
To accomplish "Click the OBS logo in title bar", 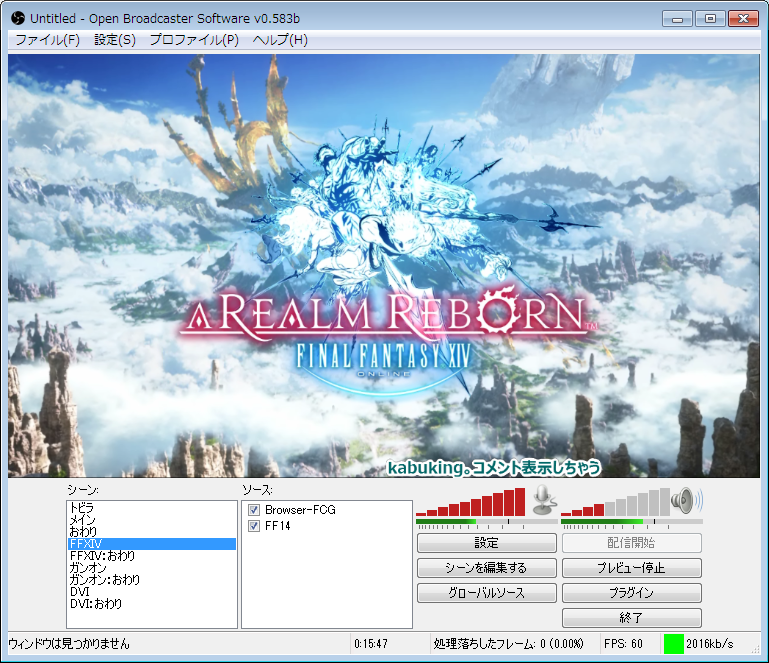I will click(x=18, y=19).
